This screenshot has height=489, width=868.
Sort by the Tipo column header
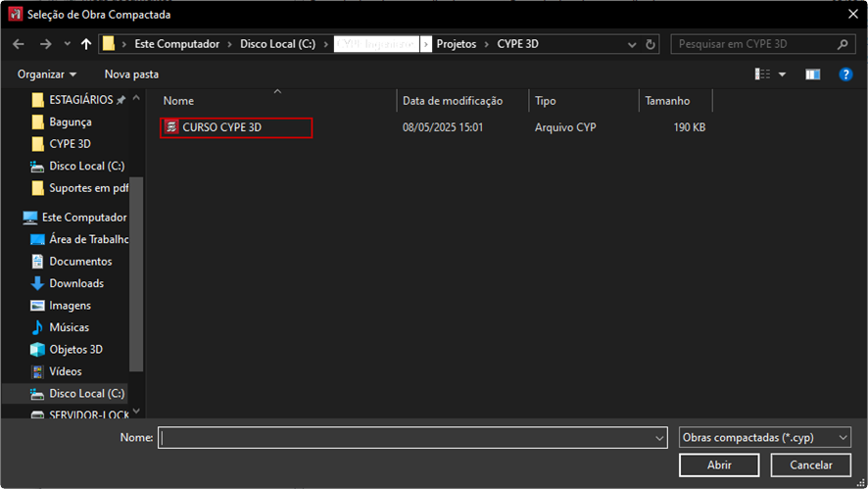click(546, 101)
